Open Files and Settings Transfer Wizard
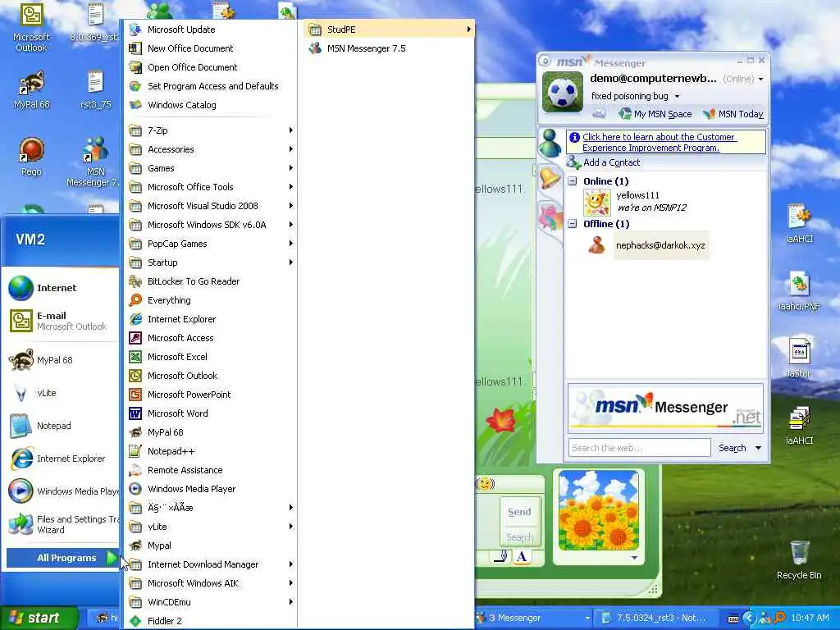 point(62,524)
